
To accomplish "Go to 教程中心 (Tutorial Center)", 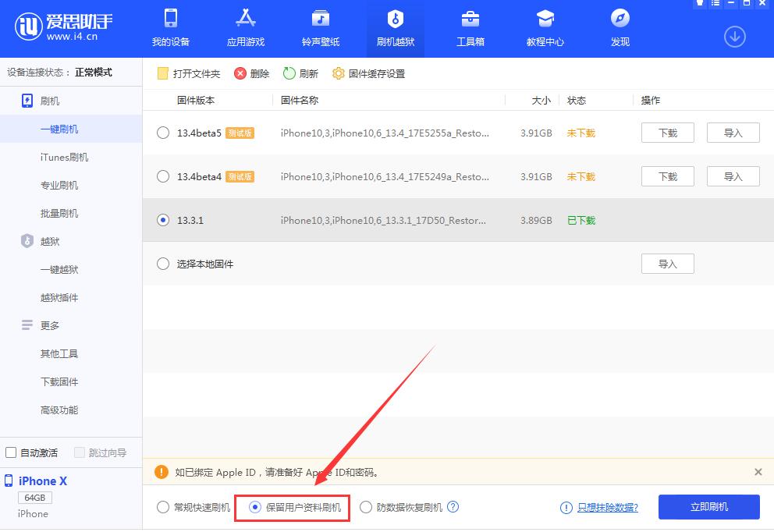I will point(545,29).
